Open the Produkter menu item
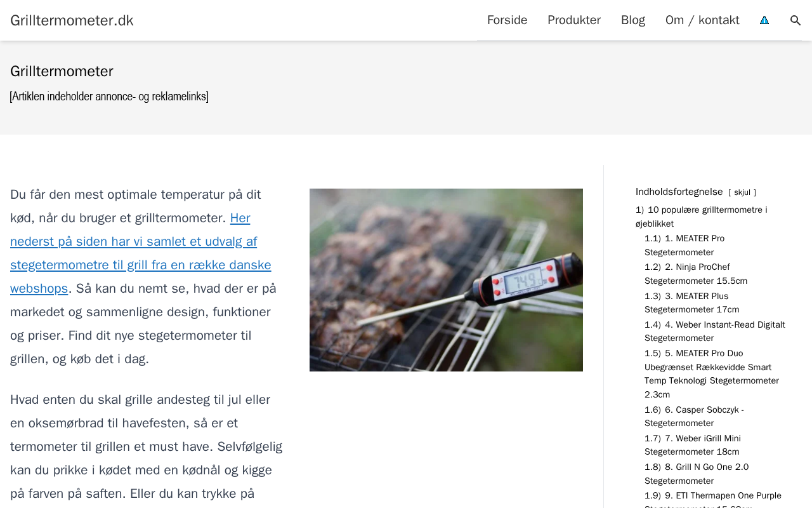Viewport: 812px width, 508px height. [x=574, y=20]
